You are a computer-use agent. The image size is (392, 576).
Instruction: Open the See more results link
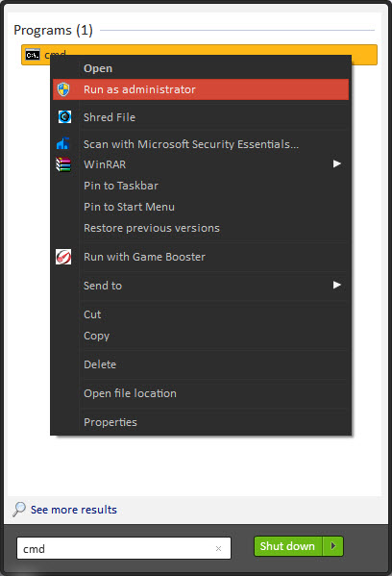tap(73, 510)
